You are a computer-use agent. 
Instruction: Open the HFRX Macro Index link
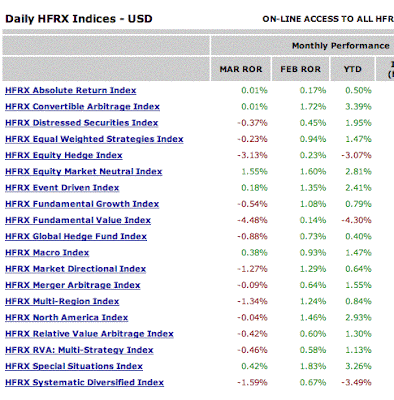(x=47, y=253)
